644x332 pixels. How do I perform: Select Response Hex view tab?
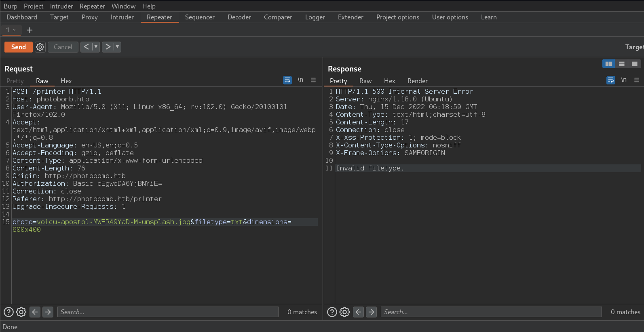[390, 81]
